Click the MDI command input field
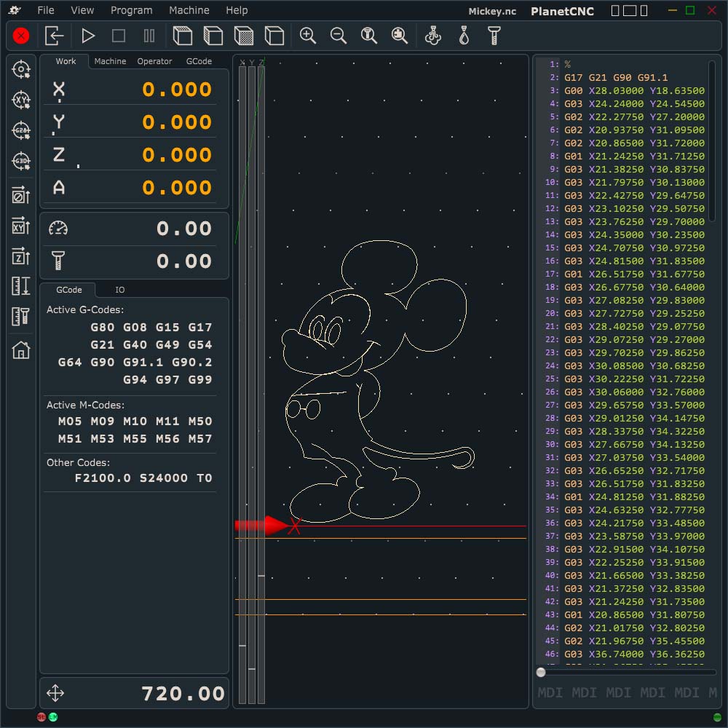Screen dimensions: 728x728 click(x=626, y=692)
